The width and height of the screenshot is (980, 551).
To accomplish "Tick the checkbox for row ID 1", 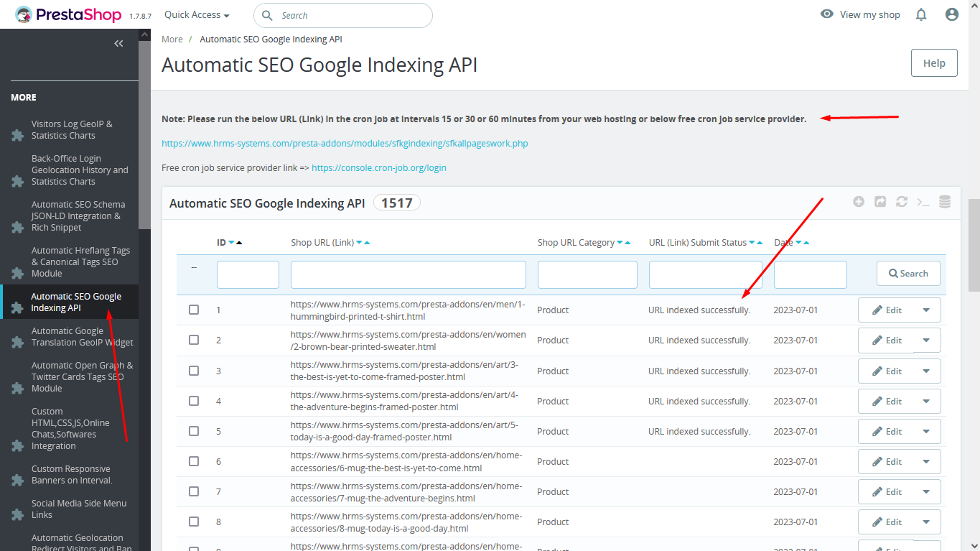I will click(x=194, y=310).
